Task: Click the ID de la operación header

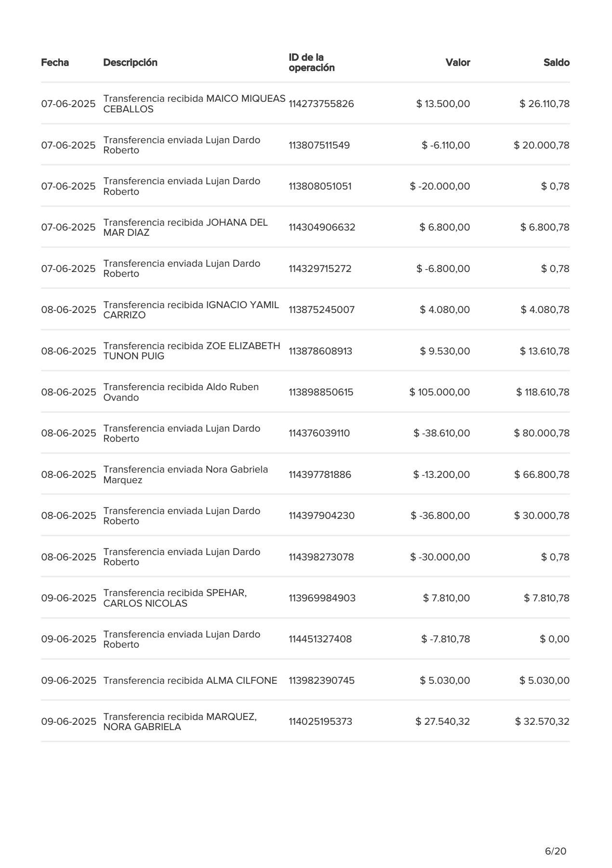Action: tap(312, 63)
